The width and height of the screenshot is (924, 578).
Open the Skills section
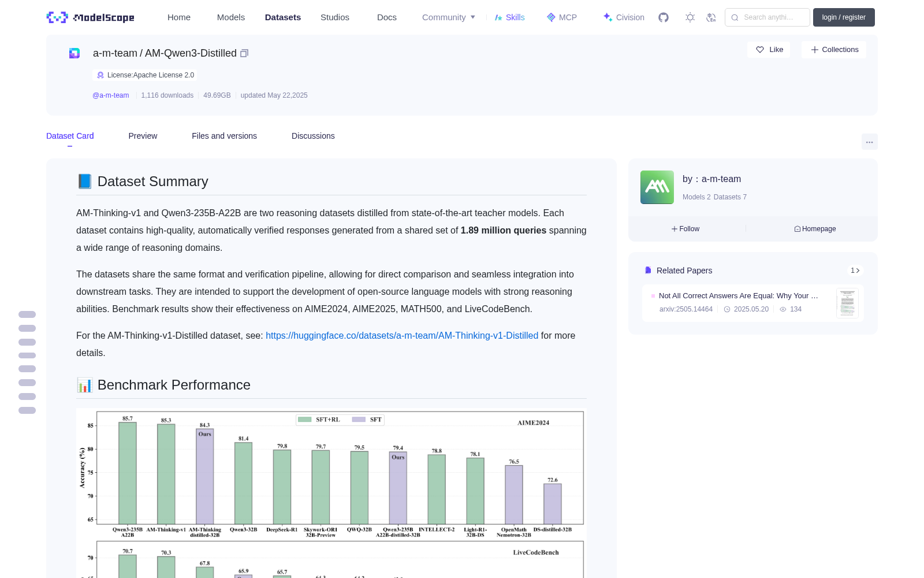click(509, 17)
